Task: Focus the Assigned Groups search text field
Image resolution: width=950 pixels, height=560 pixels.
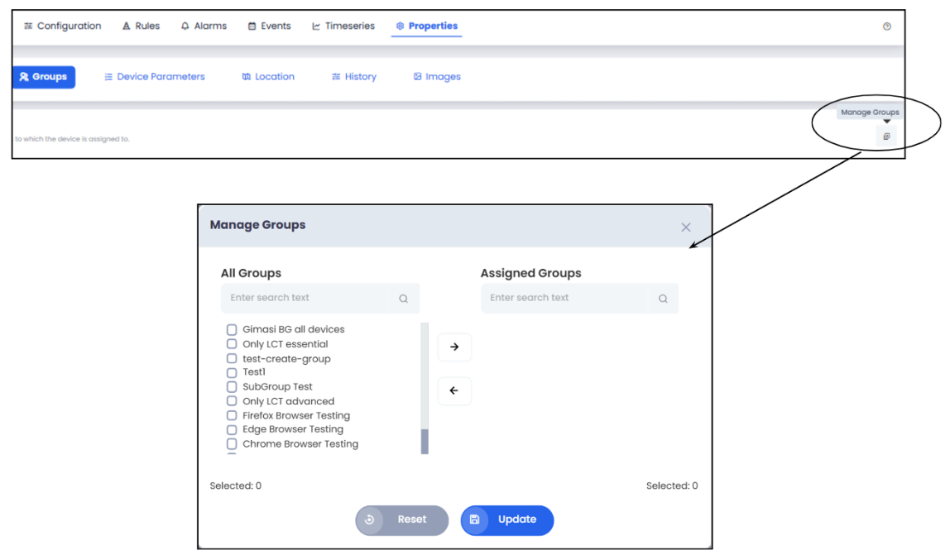Action: (x=564, y=299)
